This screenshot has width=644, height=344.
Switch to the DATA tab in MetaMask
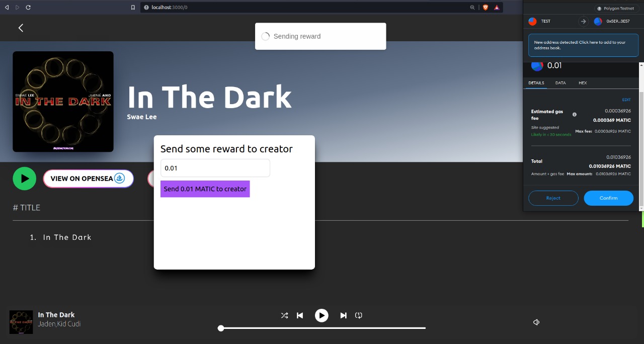click(x=560, y=83)
